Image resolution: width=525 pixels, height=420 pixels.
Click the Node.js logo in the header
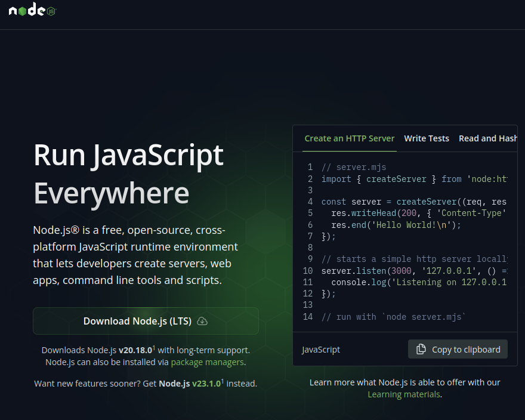[32, 10]
